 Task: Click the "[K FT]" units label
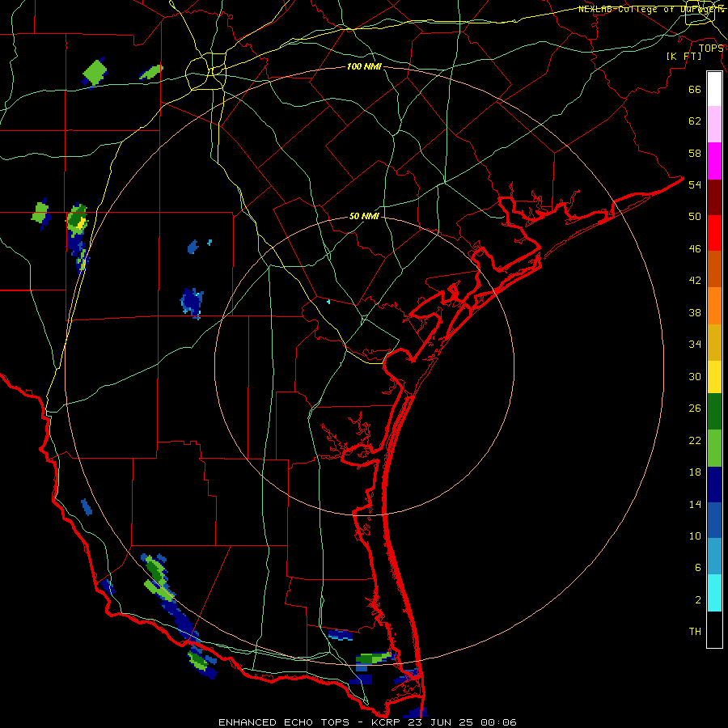[x=684, y=56]
